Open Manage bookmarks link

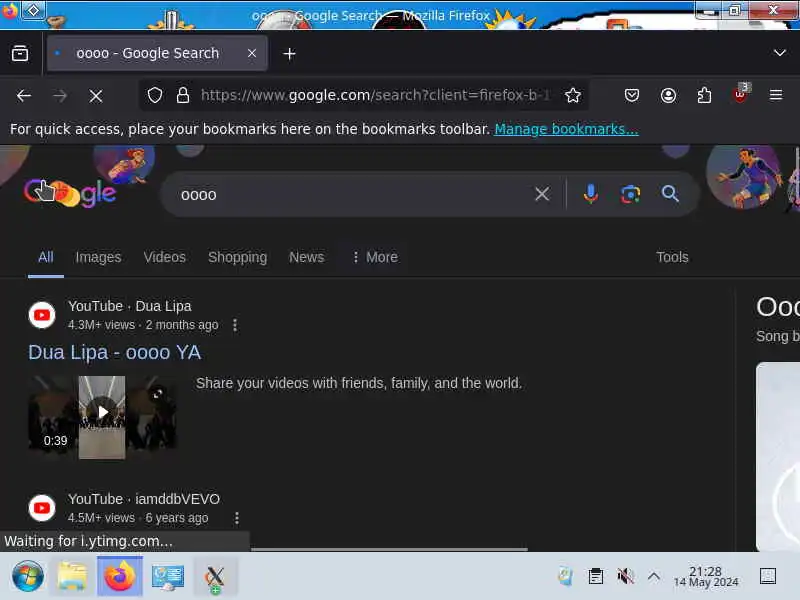[x=566, y=129]
